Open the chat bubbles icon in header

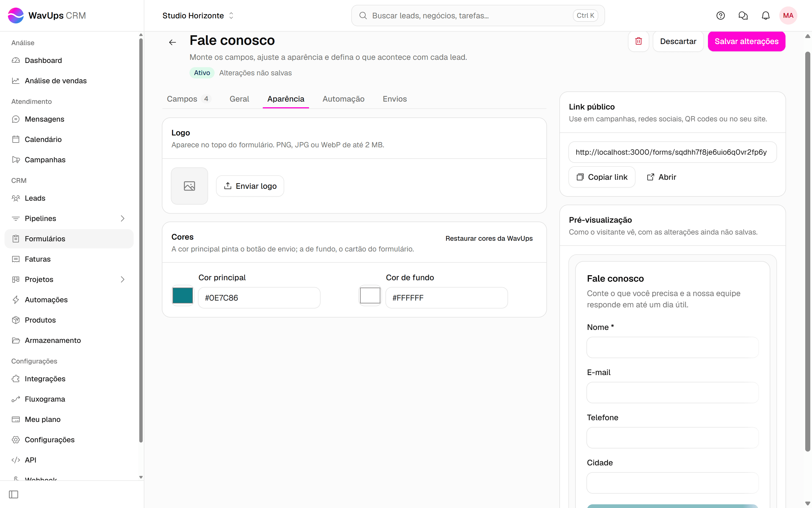(x=743, y=16)
